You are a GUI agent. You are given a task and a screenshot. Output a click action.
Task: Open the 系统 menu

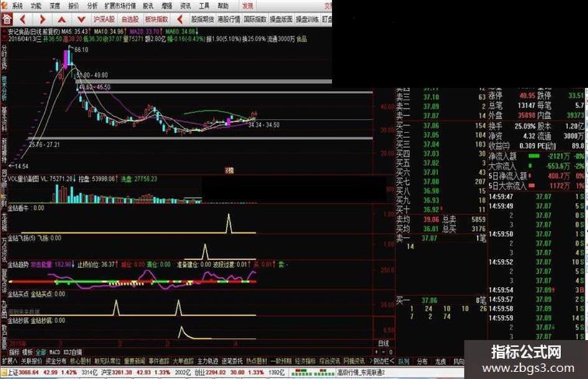pyautogui.click(x=17, y=6)
